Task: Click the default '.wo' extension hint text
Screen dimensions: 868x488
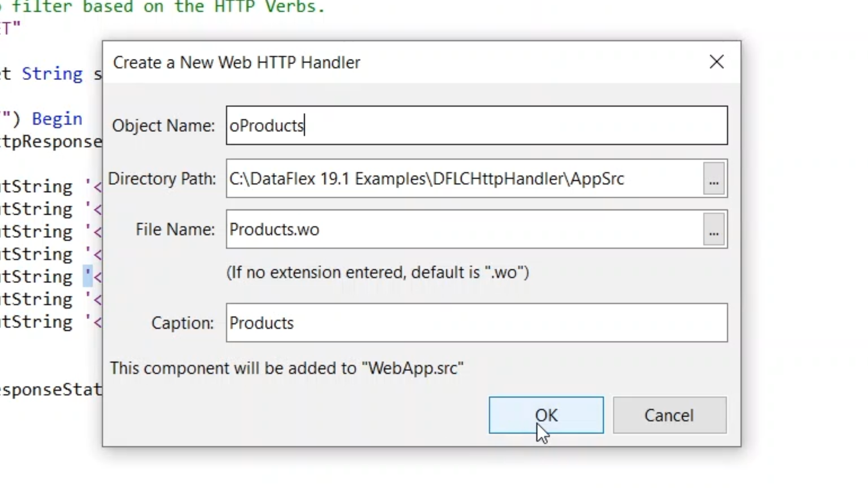Action: 377,272
